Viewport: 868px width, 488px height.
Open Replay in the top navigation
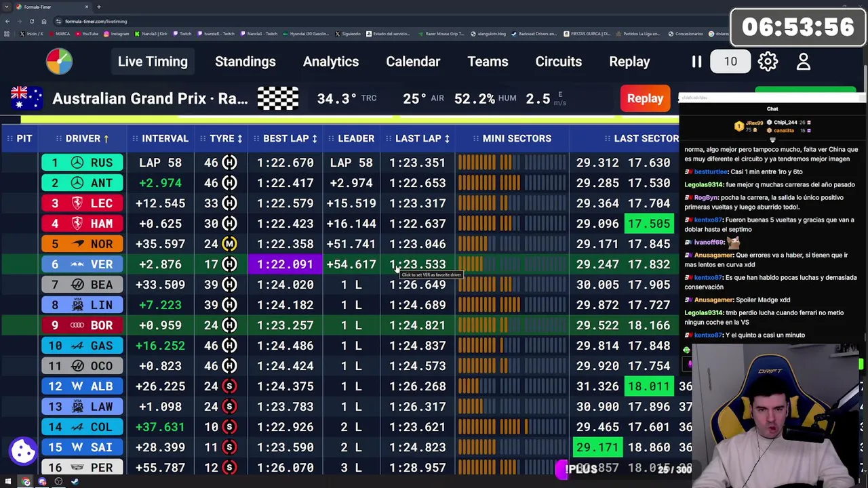coord(629,62)
